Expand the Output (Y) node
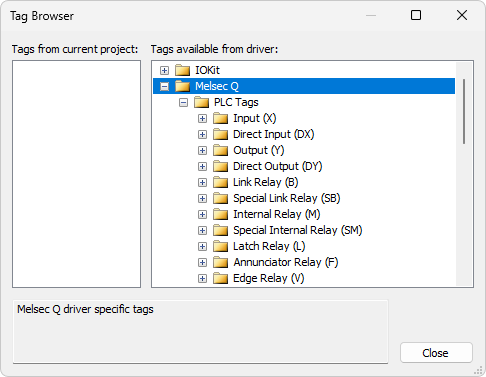This screenshot has width=486, height=377. tap(202, 150)
